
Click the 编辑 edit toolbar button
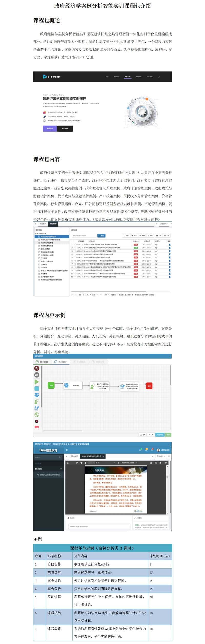(x=142, y=235)
